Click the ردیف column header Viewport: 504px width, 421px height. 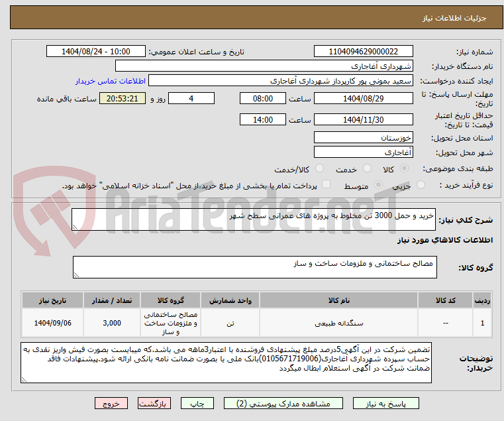482,300
